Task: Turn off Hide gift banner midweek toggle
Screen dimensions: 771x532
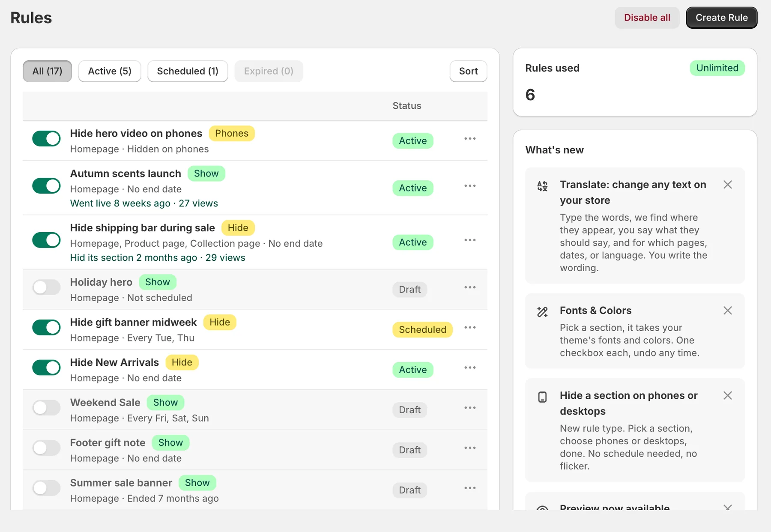Action: pyautogui.click(x=46, y=328)
